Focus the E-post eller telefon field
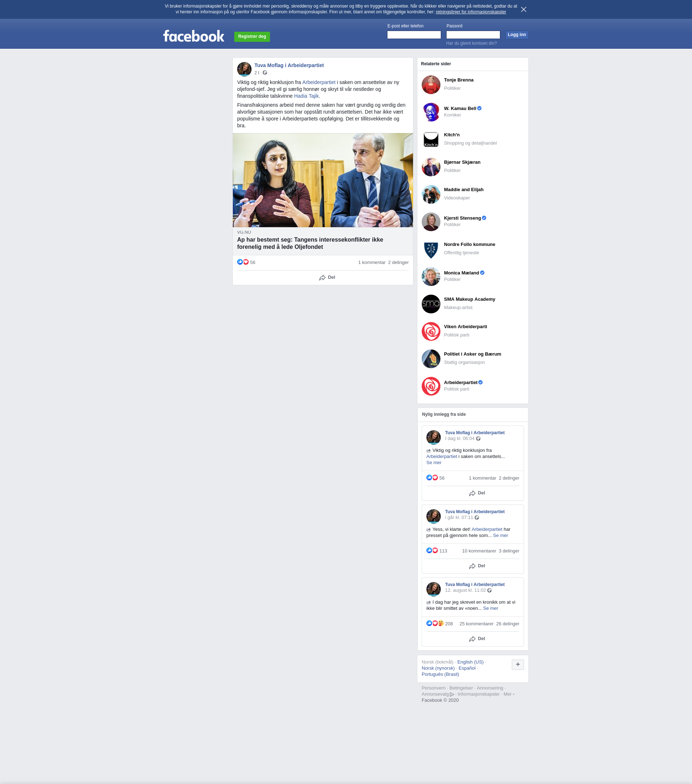The width and height of the screenshot is (692, 784). pyautogui.click(x=414, y=35)
